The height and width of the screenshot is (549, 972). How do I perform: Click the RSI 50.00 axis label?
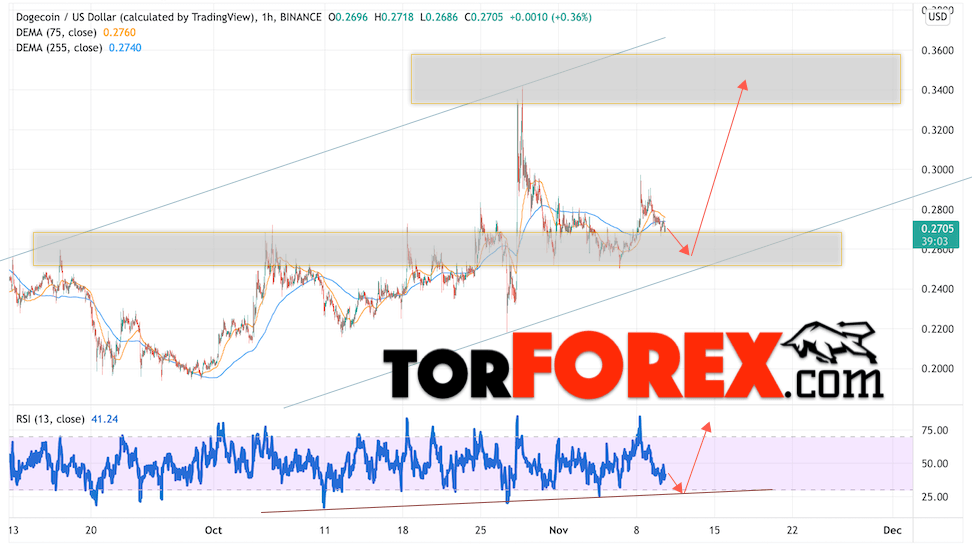935,463
